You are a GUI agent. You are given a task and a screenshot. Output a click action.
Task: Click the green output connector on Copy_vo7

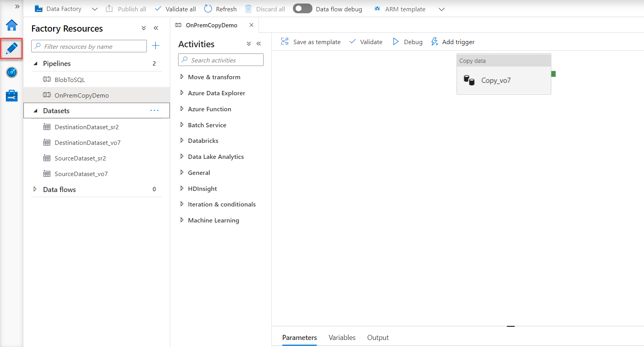pyautogui.click(x=553, y=74)
